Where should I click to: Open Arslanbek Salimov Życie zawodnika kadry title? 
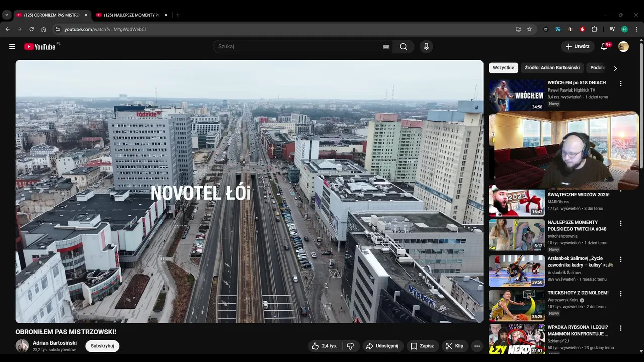pyautogui.click(x=580, y=262)
